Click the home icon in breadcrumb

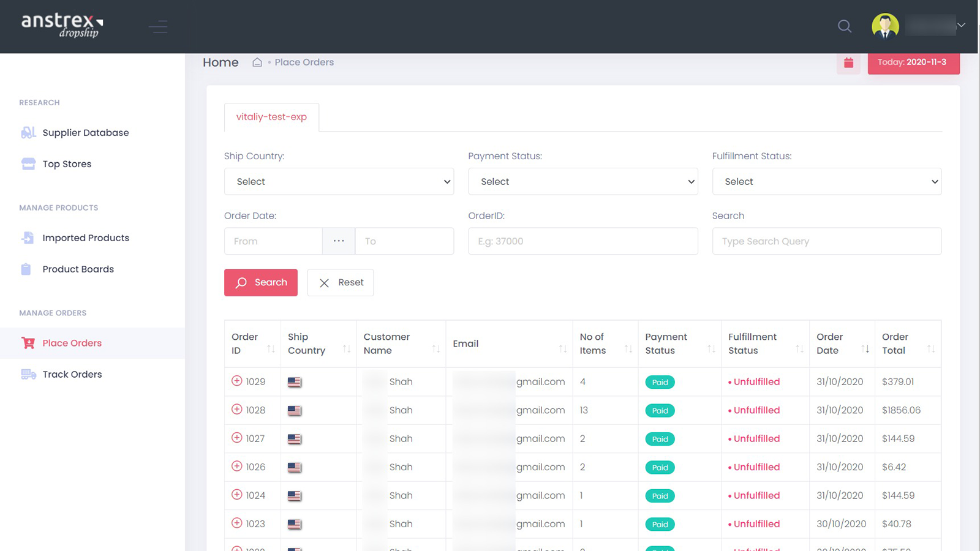257,62
